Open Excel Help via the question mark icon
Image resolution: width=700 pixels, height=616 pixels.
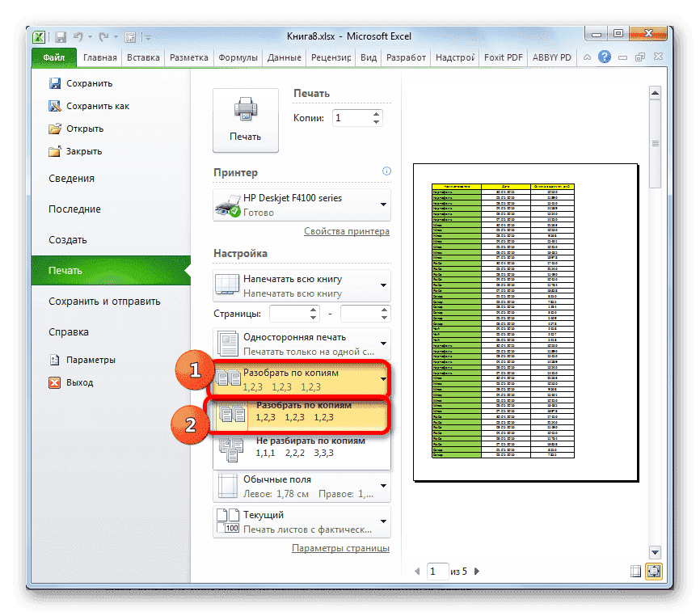[605, 57]
